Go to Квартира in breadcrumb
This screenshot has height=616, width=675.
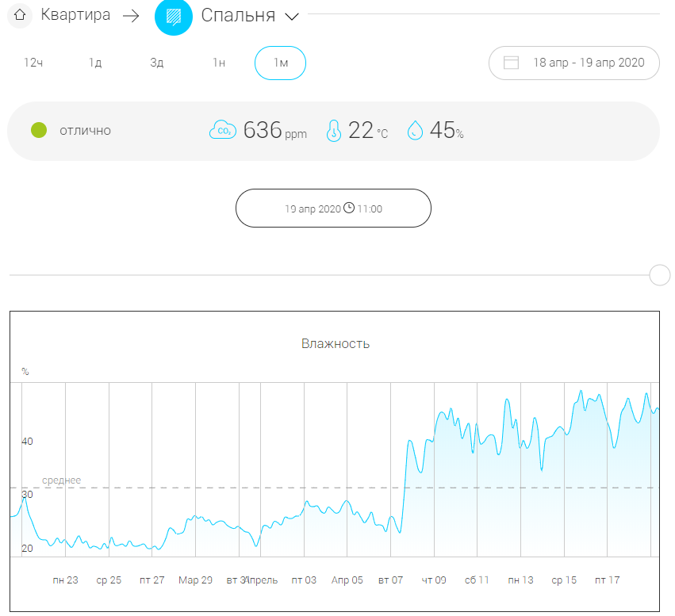[75, 15]
